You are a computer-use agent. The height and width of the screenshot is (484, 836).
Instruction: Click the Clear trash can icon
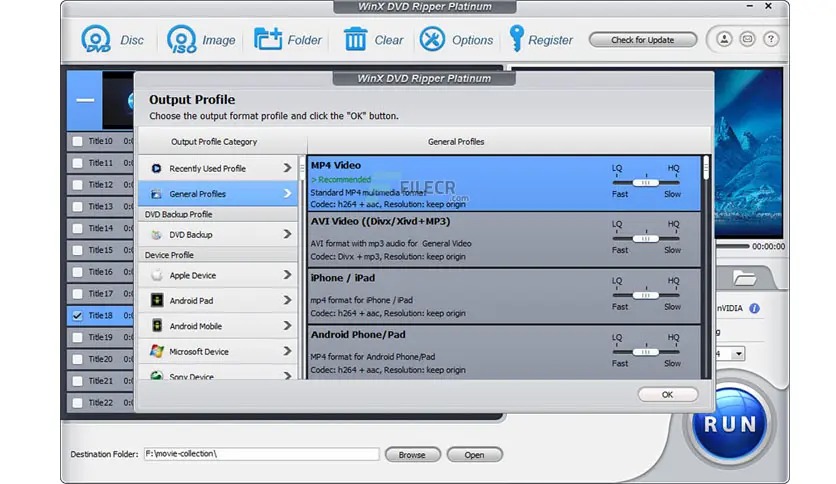coord(356,39)
